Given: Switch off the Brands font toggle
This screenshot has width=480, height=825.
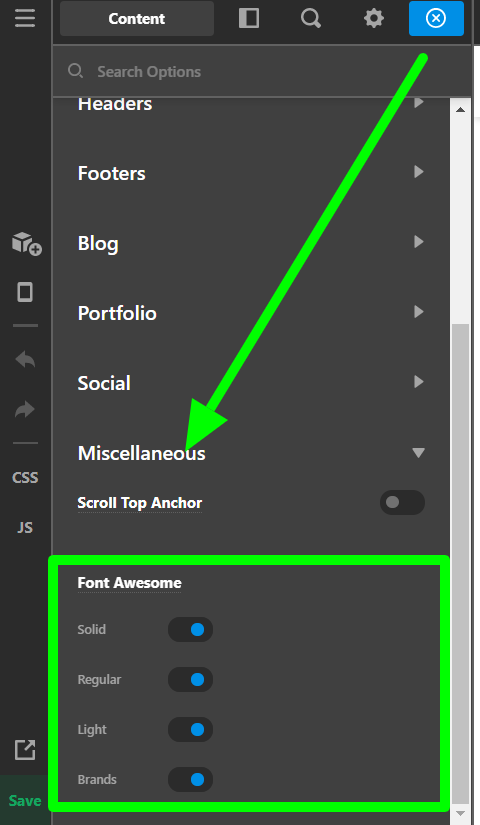Looking at the screenshot, I should (191, 780).
